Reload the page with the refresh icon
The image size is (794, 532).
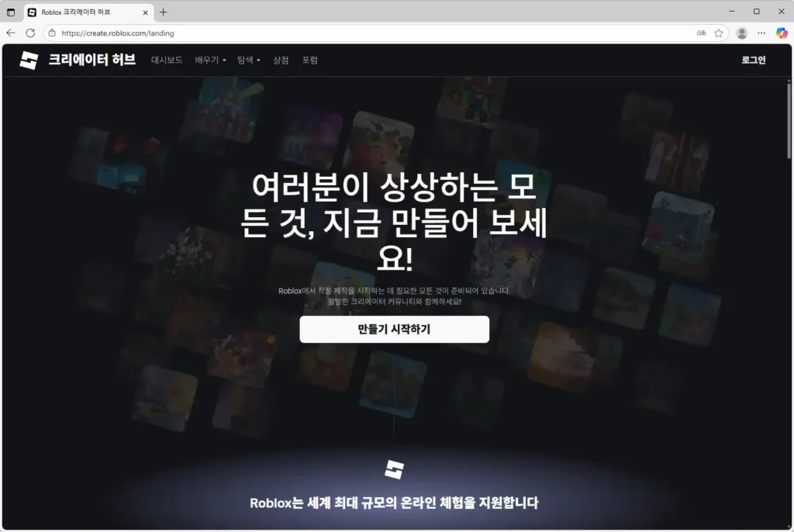click(30, 33)
